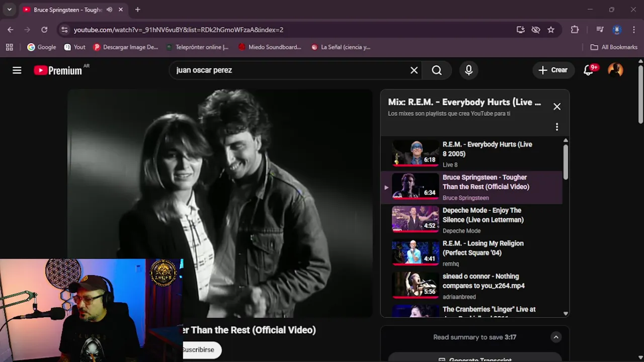Open the Mix playlist three-dot menu
This screenshot has width=644, height=362.
[x=557, y=127]
